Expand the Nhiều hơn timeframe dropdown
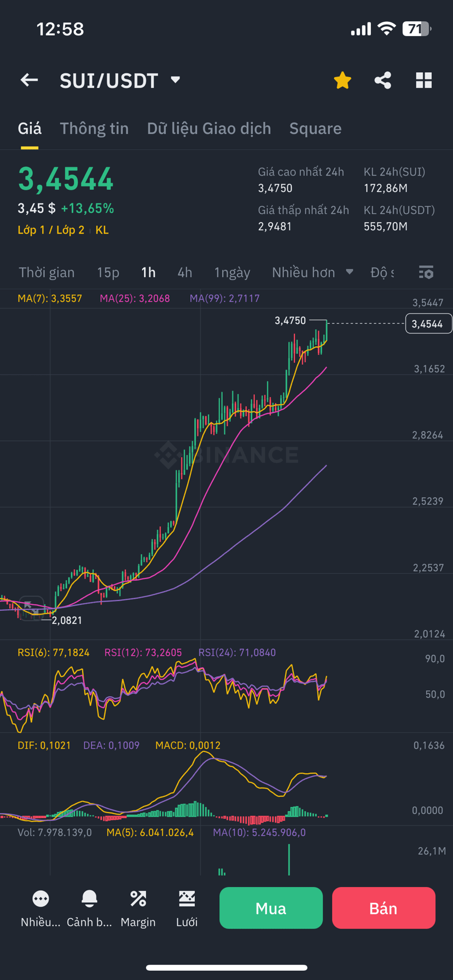The image size is (453, 980). [x=312, y=272]
